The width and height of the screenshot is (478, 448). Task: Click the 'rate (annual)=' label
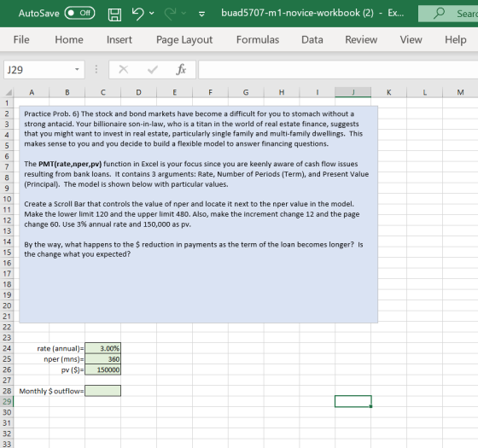tap(61, 348)
